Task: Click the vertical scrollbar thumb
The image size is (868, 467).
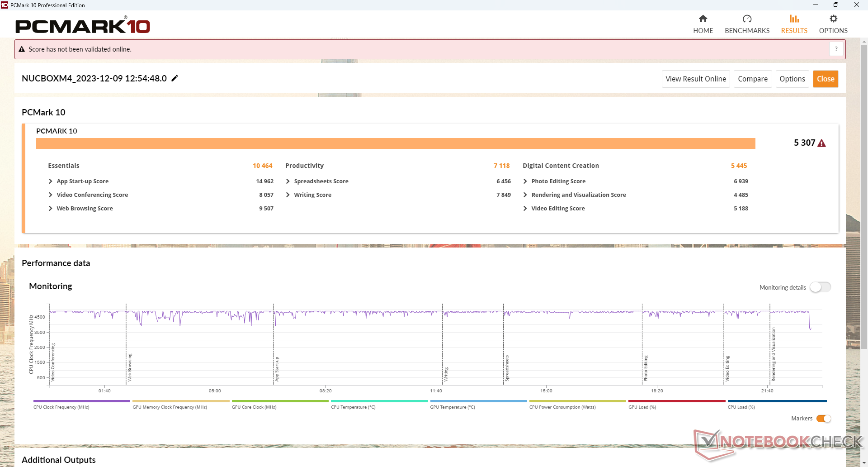Action: [864, 197]
